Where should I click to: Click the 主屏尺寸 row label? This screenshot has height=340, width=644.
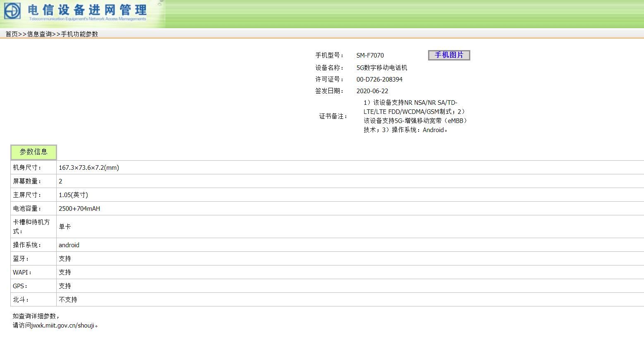click(x=27, y=195)
